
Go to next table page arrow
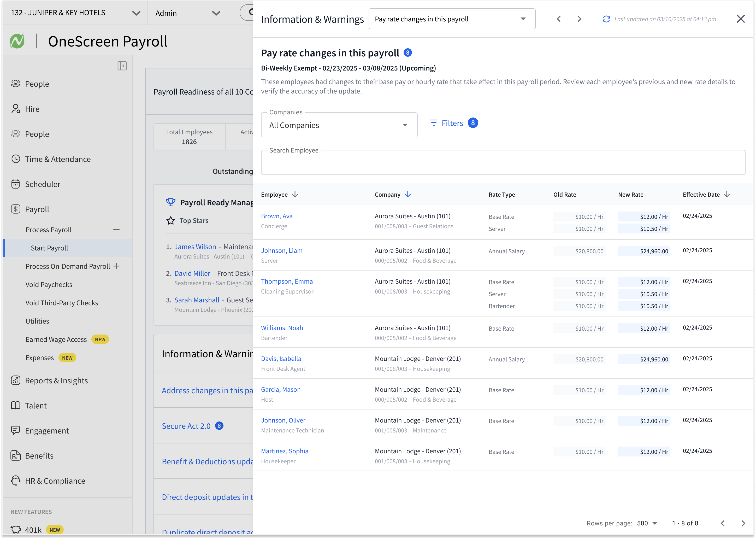[x=743, y=523]
